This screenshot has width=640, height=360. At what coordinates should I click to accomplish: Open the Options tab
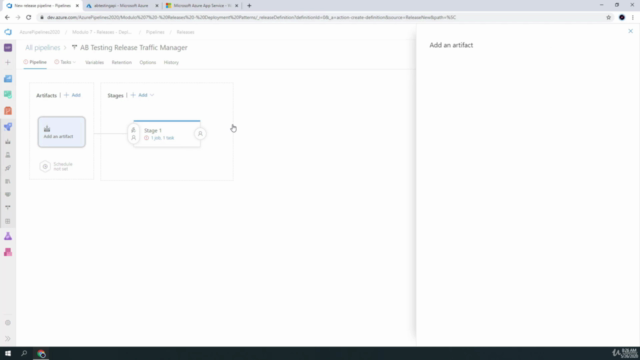click(148, 62)
